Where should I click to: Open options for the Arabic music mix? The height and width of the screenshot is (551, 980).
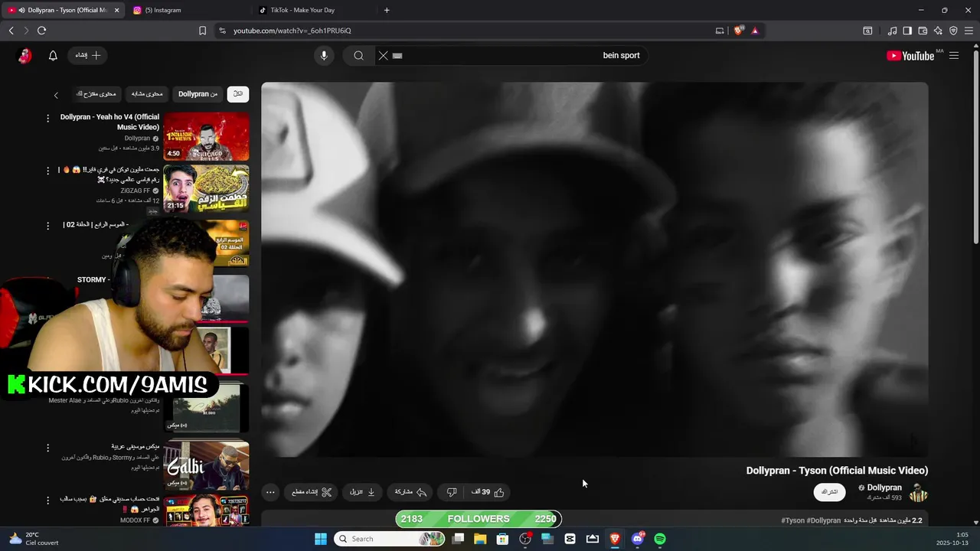coord(47,448)
